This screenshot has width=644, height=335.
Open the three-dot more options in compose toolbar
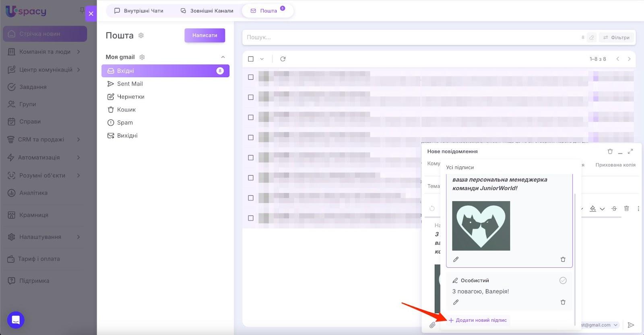click(638, 208)
